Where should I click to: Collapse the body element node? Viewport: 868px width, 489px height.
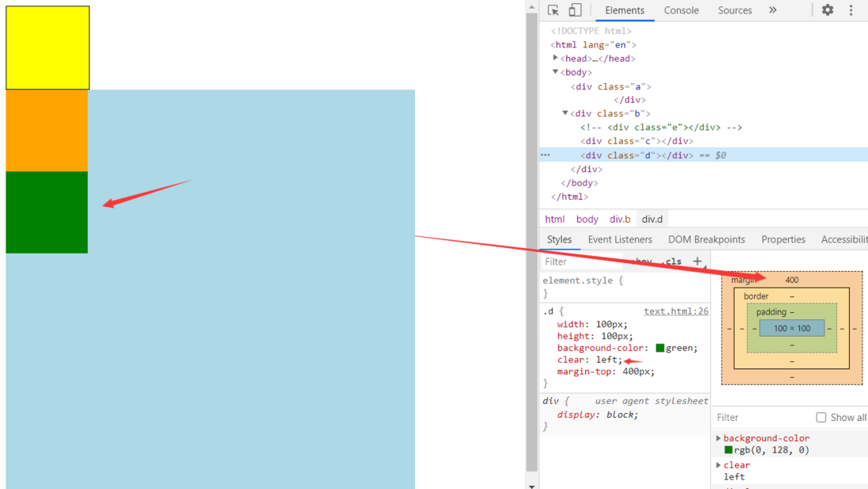point(555,72)
